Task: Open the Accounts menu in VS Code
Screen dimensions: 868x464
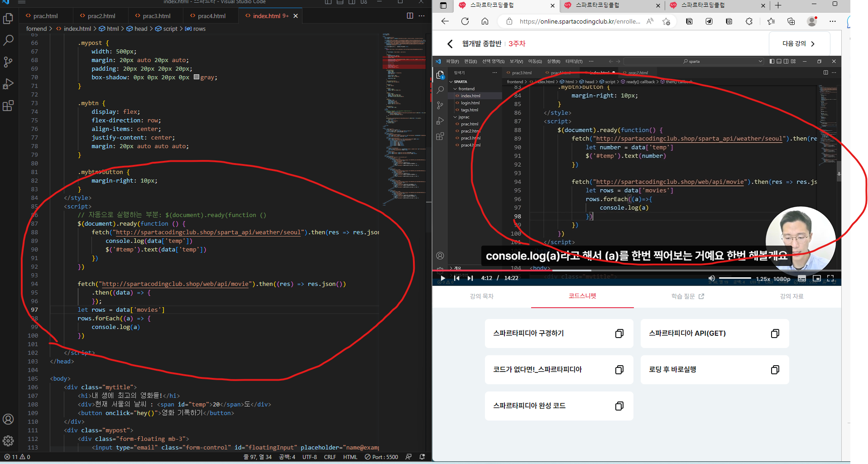Action: (8, 419)
